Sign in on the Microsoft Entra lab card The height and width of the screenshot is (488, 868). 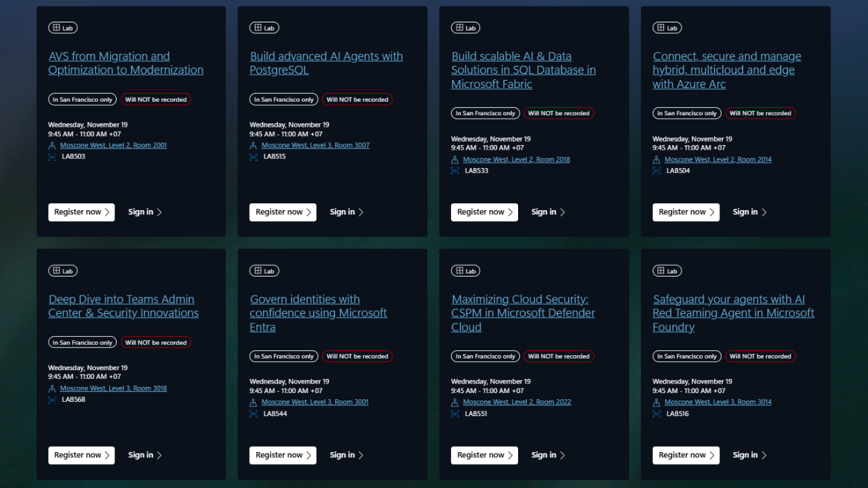[x=346, y=455]
